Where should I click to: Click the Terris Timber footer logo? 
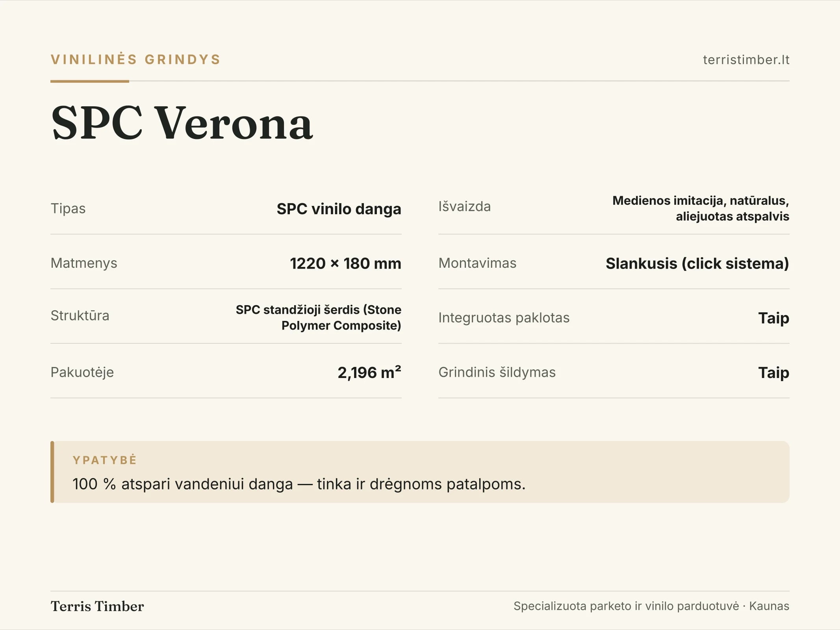click(x=97, y=606)
